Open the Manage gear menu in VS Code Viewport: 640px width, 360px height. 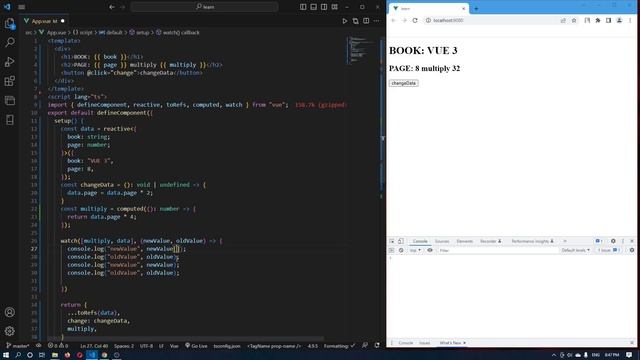[10, 331]
